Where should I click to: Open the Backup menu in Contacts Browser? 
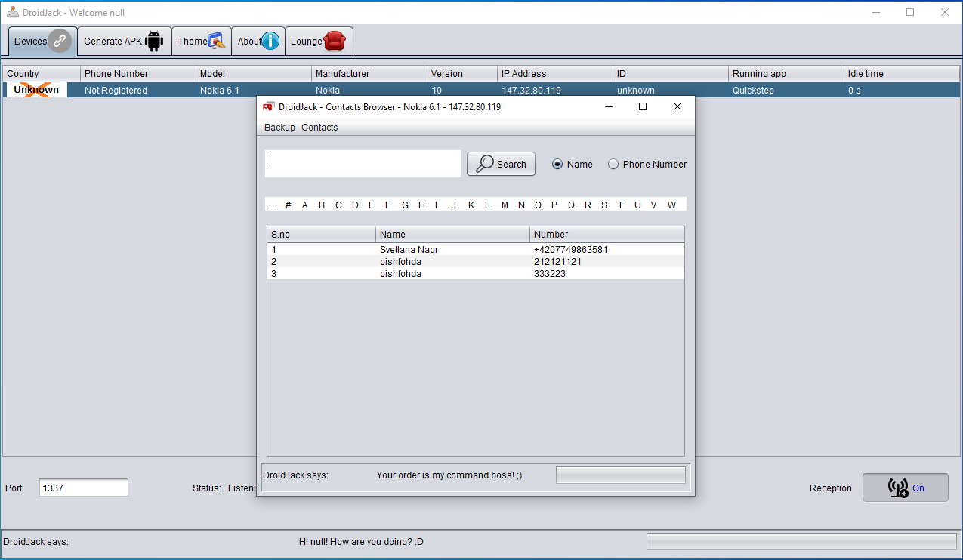point(279,127)
